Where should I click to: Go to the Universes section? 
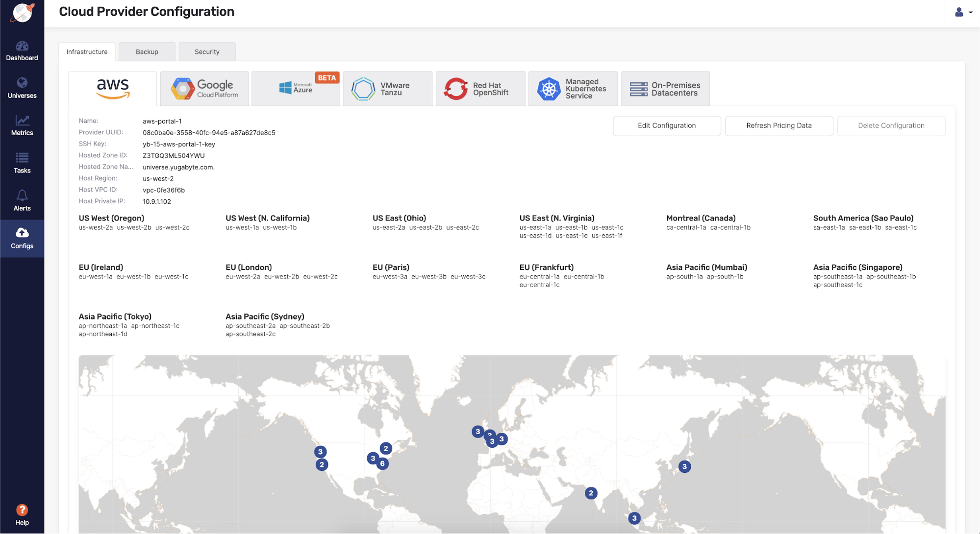[22, 88]
